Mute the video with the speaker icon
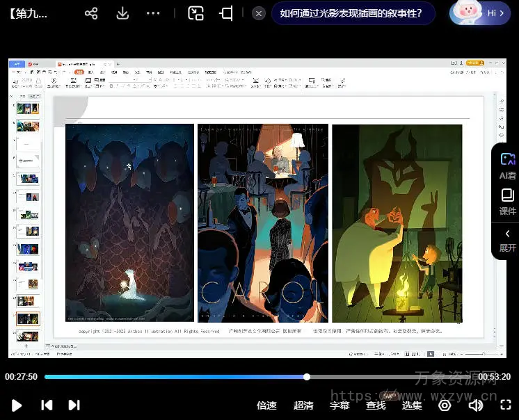 pyautogui.click(x=476, y=405)
